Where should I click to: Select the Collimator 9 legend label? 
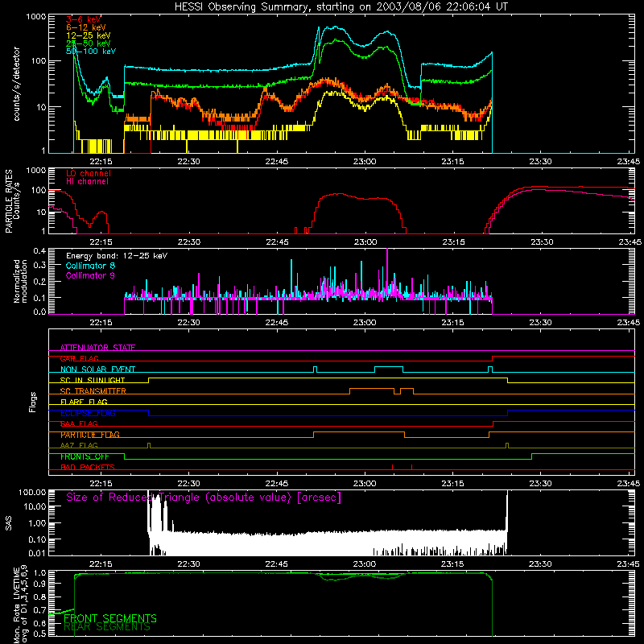click(x=90, y=275)
